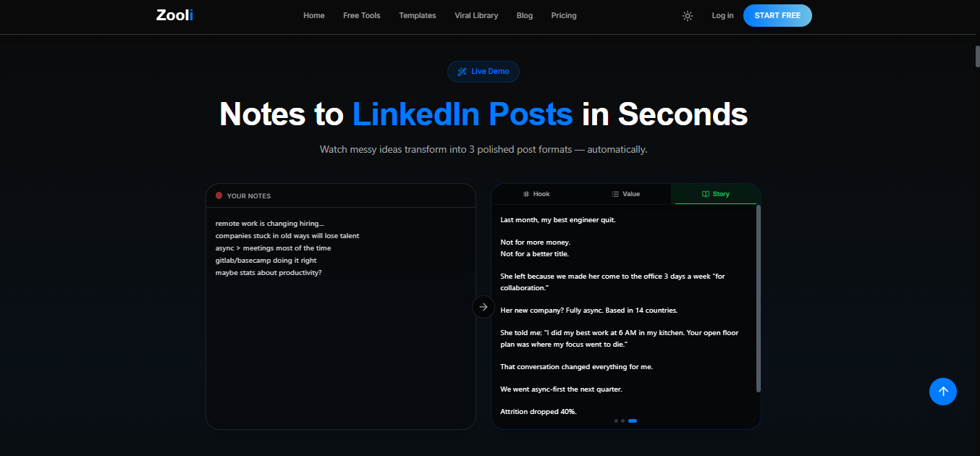Switch to the Value tab

(626, 194)
